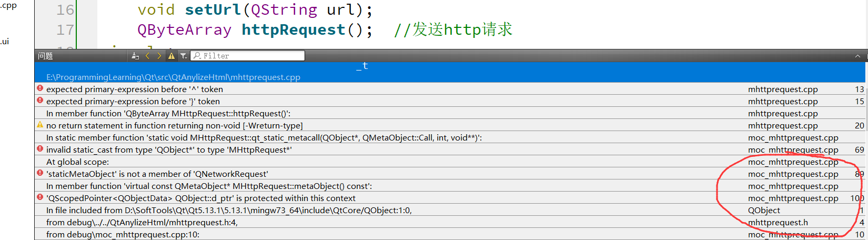Click file name mhttprequest.h in the file column
The height and width of the screenshot is (240, 868).
[x=778, y=223]
